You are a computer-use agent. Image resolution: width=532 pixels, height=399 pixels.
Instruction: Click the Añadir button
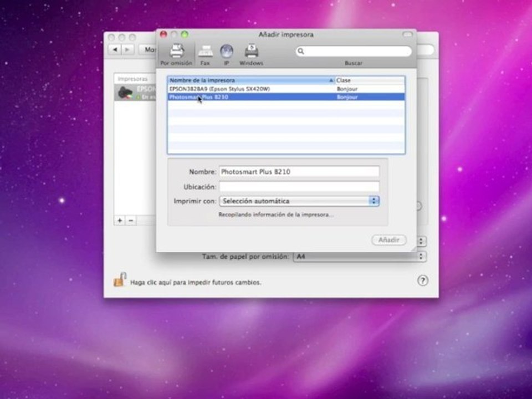click(389, 240)
